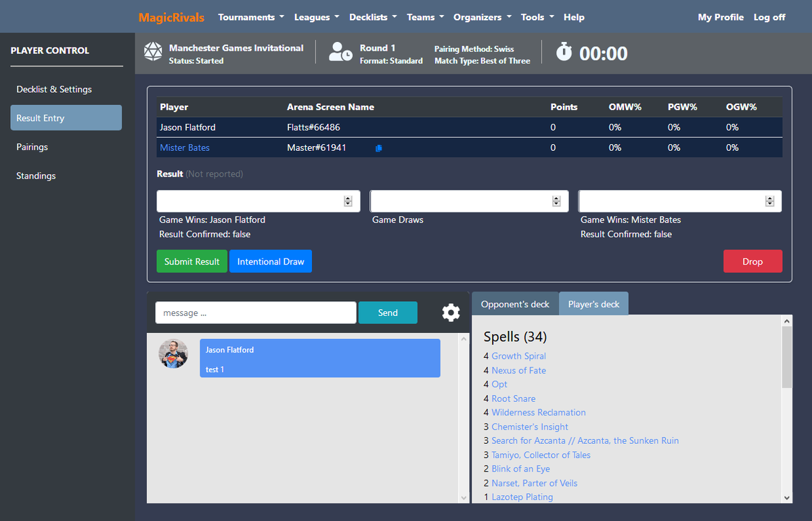Open the Organizers dropdown
The height and width of the screenshot is (521, 812).
482,17
